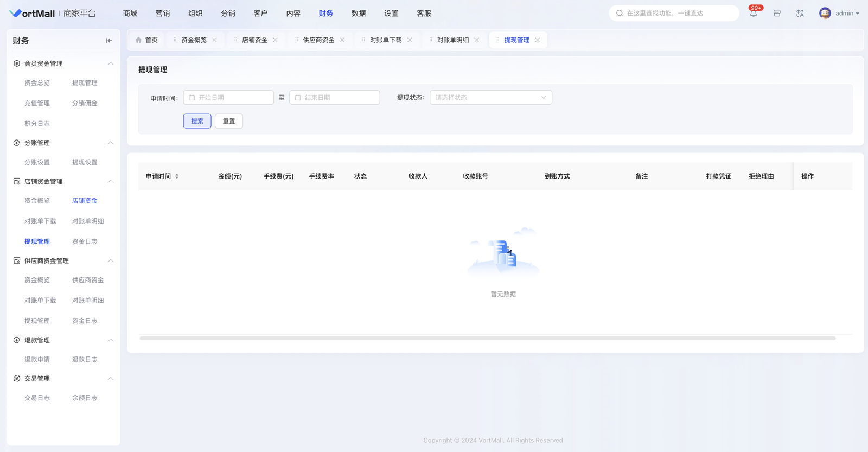Open 退款申请 in the sidebar
This screenshot has width=868, height=452.
tap(37, 360)
